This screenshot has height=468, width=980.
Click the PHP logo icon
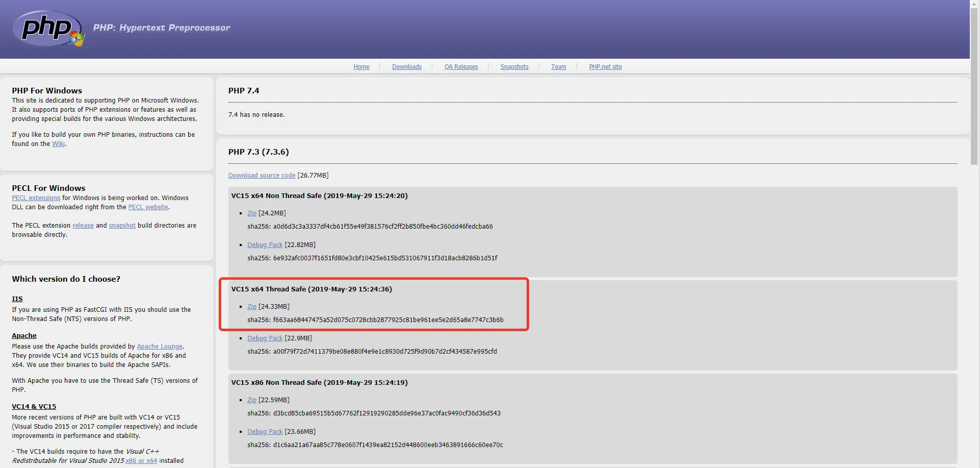pyautogui.click(x=48, y=28)
